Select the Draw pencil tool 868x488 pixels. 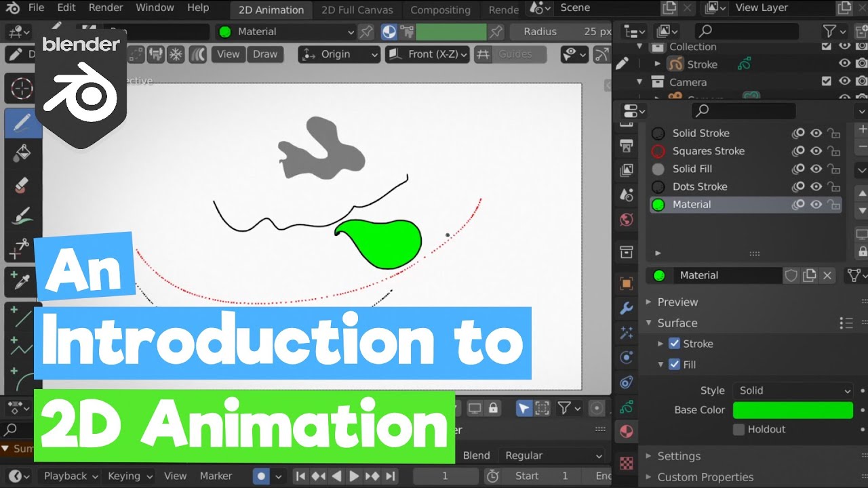[x=22, y=123]
